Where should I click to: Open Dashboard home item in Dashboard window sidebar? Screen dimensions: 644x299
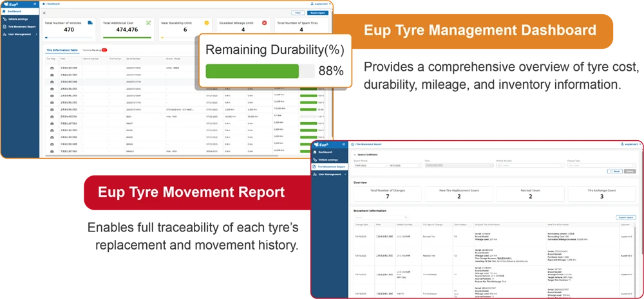20,12
